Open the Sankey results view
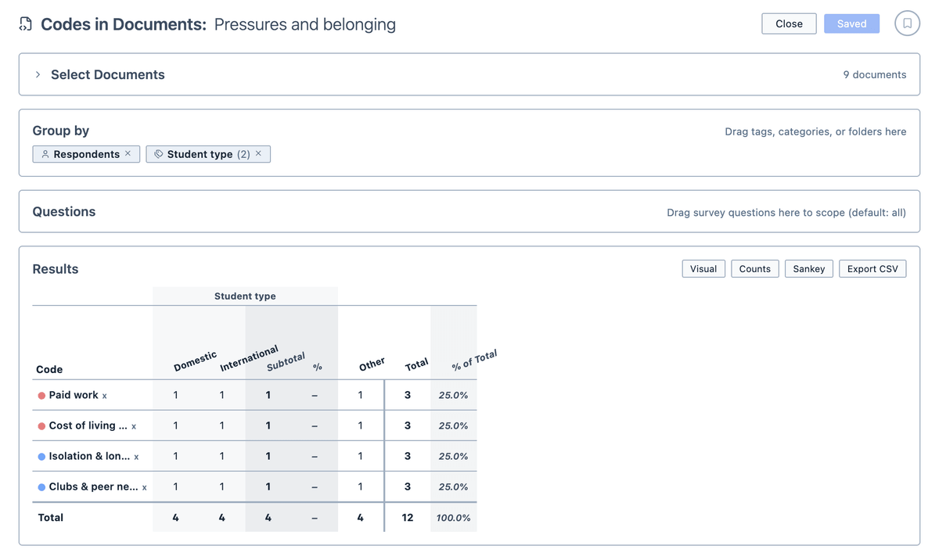This screenshot has height=560, width=939. point(809,269)
